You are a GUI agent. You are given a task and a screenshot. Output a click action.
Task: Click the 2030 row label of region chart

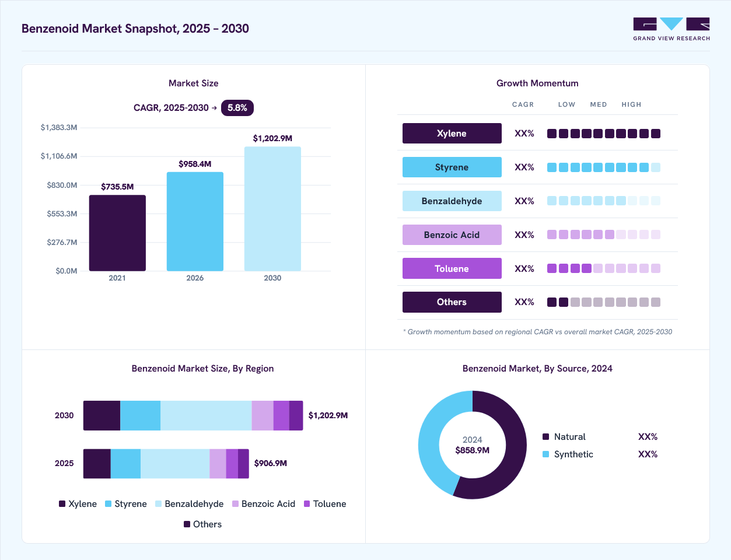click(64, 416)
